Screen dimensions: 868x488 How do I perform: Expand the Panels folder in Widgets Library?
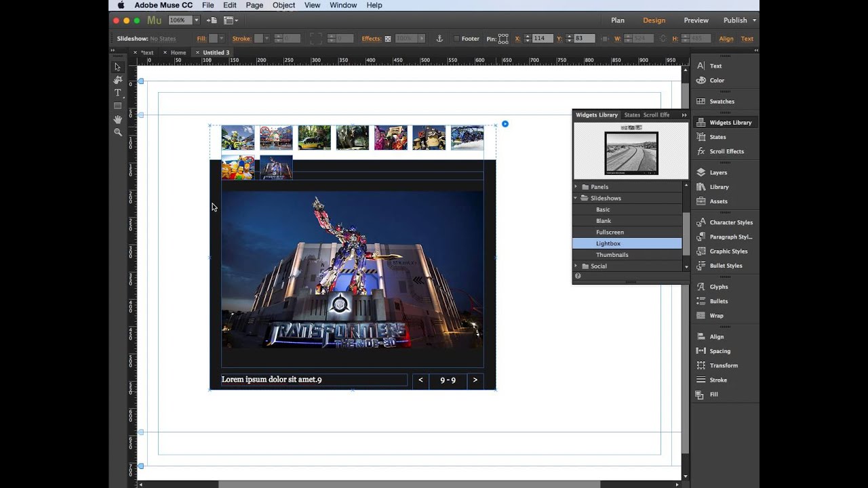pyautogui.click(x=576, y=187)
